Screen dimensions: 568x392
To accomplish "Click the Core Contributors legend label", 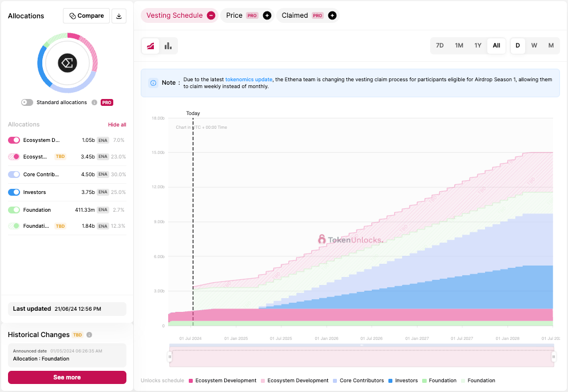I will (x=362, y=381).
